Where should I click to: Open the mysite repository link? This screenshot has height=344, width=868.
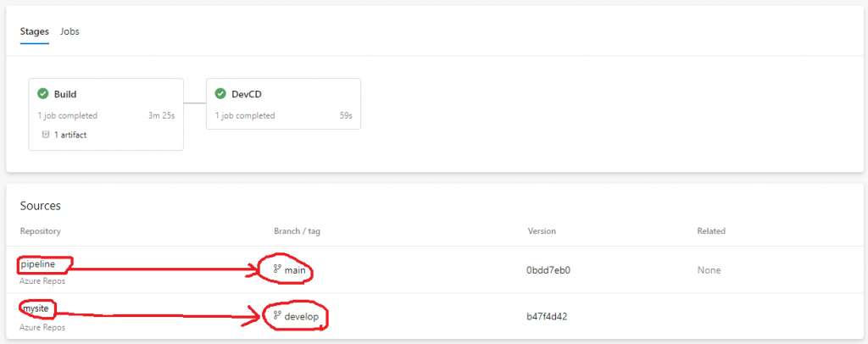pos(35,311)
